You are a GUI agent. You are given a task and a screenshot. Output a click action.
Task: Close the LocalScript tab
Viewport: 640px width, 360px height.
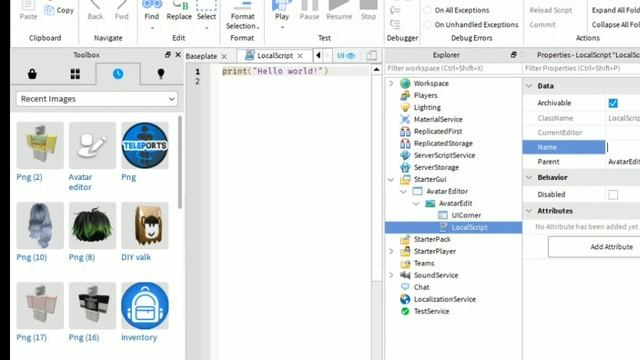[x=300, y=56]
